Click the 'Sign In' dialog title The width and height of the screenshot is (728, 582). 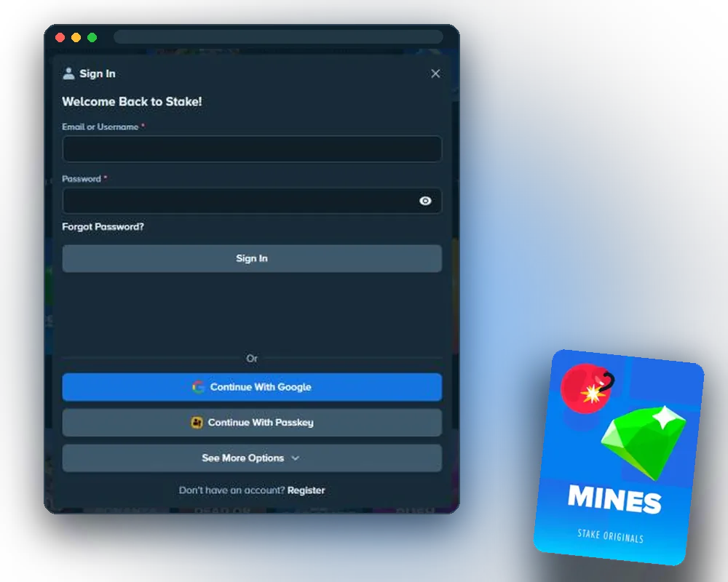point(98,73)
